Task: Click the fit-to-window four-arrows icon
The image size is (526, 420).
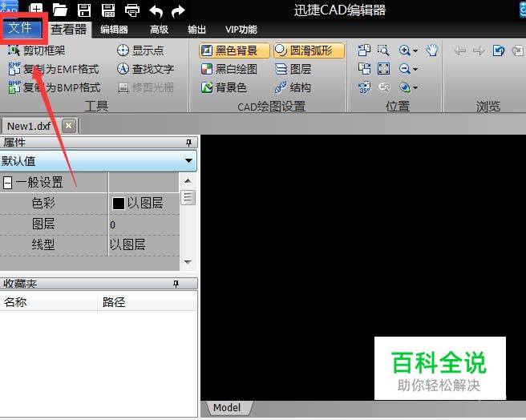Action: point(383,69)
